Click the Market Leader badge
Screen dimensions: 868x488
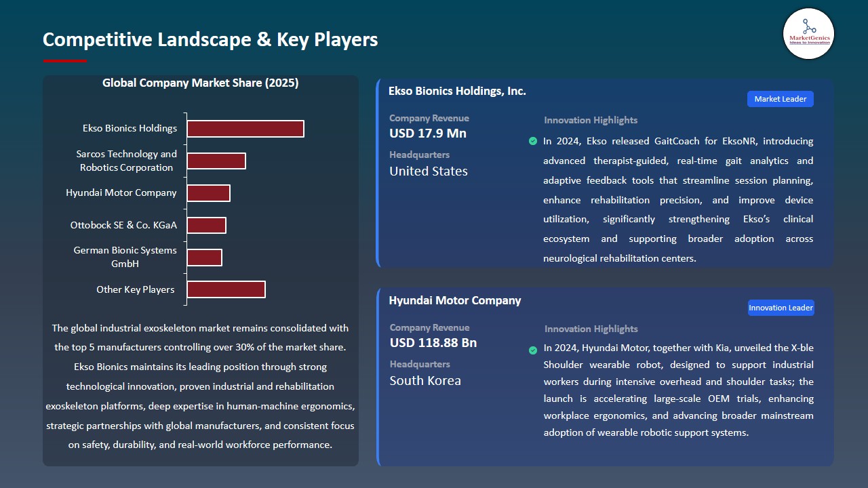click(x=780, y=98)
